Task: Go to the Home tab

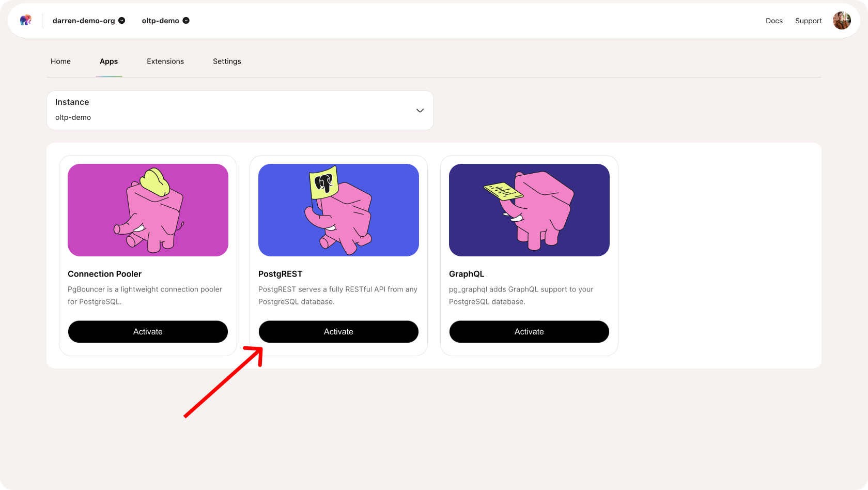Action: tap(60, 61)
